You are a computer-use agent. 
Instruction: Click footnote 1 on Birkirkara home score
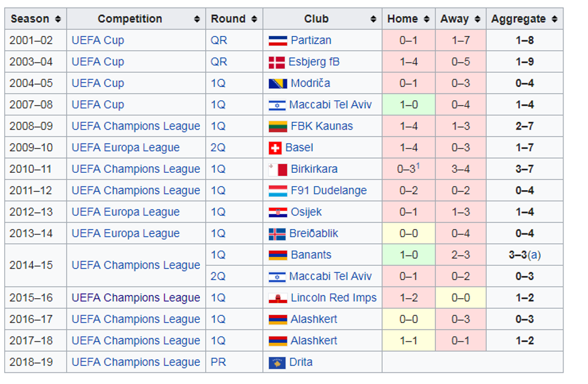(418, 166)
